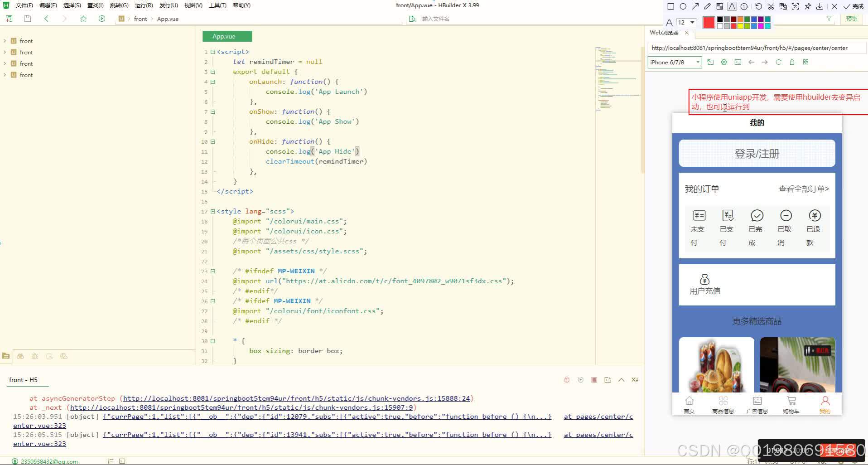Pin the screenshot to screen
The height and width of the screenshot is (465, 868).
pos(807,6)
